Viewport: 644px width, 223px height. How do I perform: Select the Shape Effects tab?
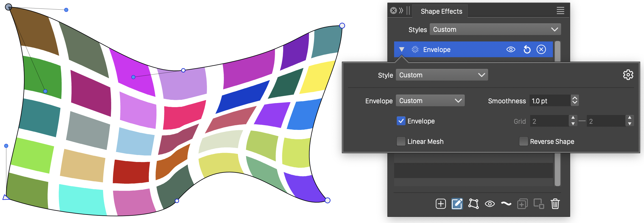441,11
